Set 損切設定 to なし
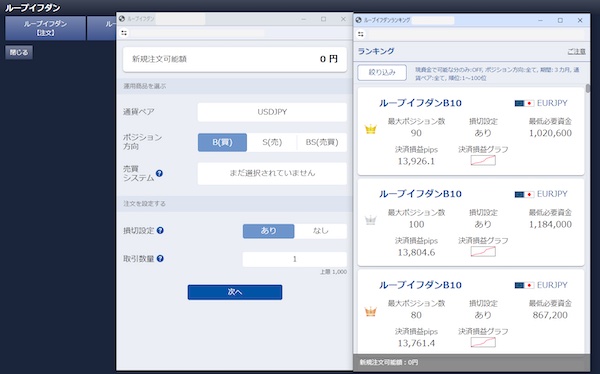 pyautogui.click(x=321, y=231)
